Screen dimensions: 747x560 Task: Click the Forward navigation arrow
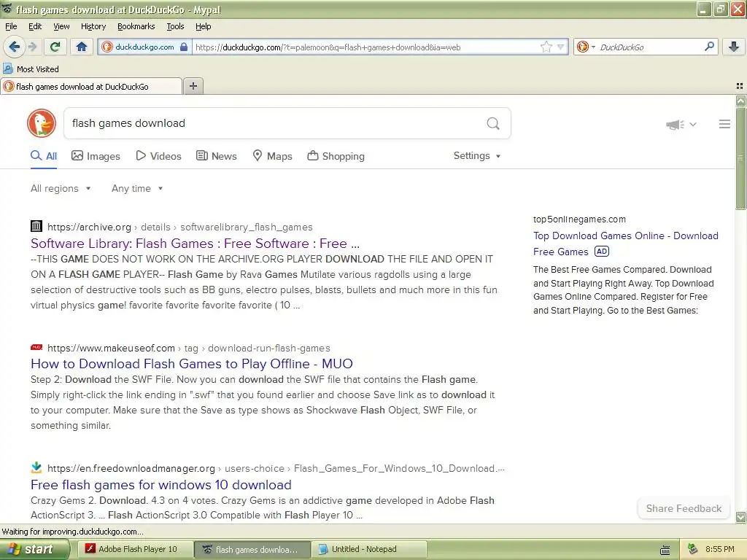[32, 47]
